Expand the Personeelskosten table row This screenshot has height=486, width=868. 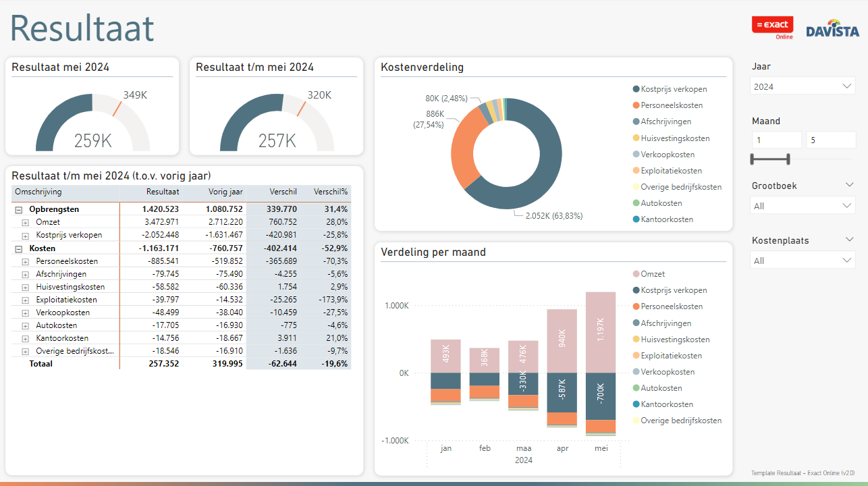[x=25, y=261]
